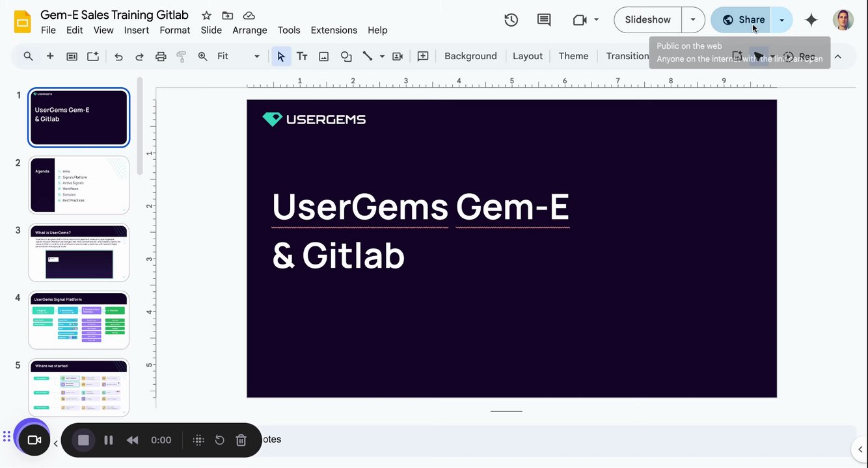Viewport: 868px width, 468px height.
Task: Open the Help menu
Action: pyautogui.click(x=377, y=31)
